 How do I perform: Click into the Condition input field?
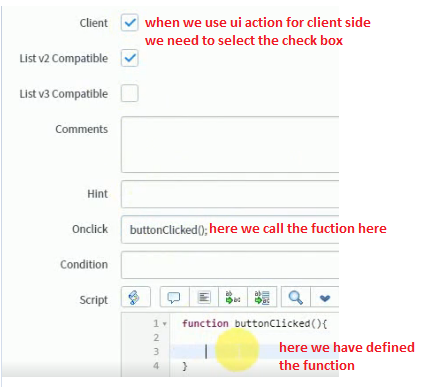click(230, 265)
